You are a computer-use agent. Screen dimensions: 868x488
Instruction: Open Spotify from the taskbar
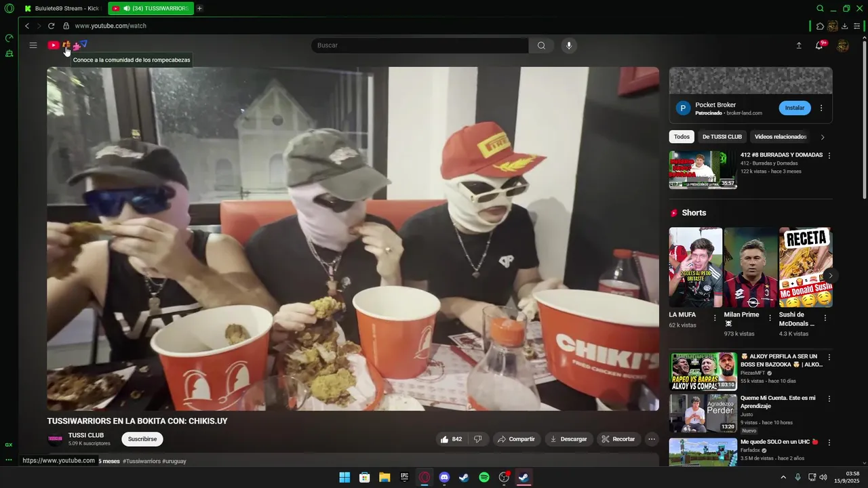[x=484, y=477]
